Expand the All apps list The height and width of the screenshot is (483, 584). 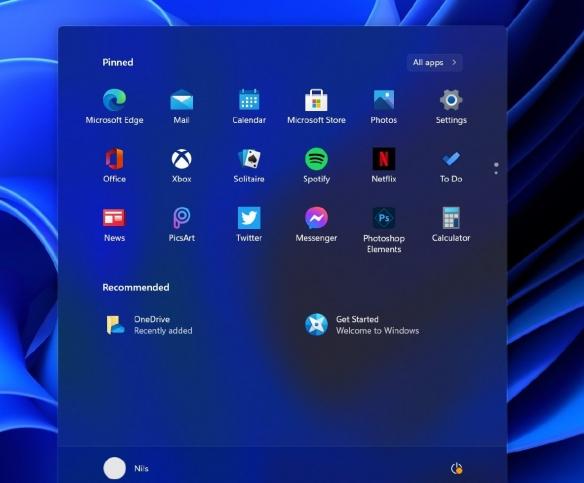click(435, 63)
